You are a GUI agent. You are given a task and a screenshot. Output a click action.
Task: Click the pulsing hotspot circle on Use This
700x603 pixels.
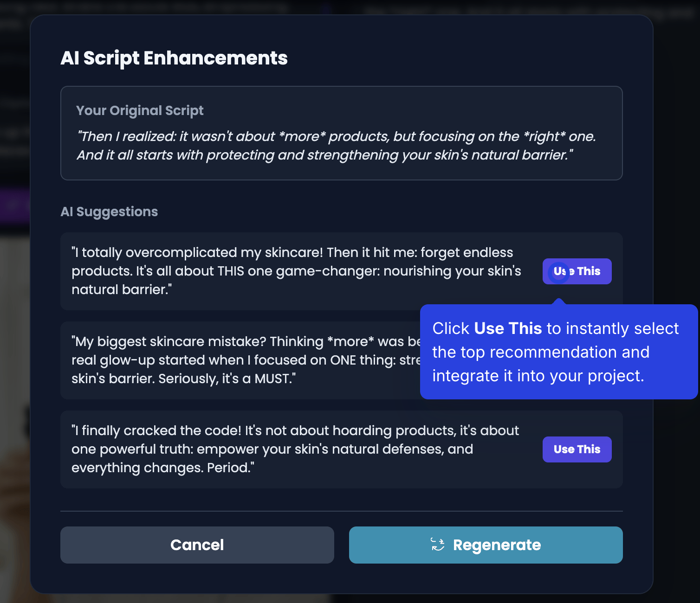point(558,272)
